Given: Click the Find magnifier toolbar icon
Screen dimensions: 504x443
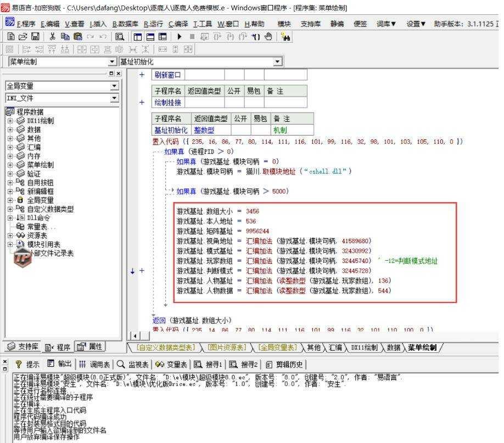Looking at the screenshot, I should (120, 37).
